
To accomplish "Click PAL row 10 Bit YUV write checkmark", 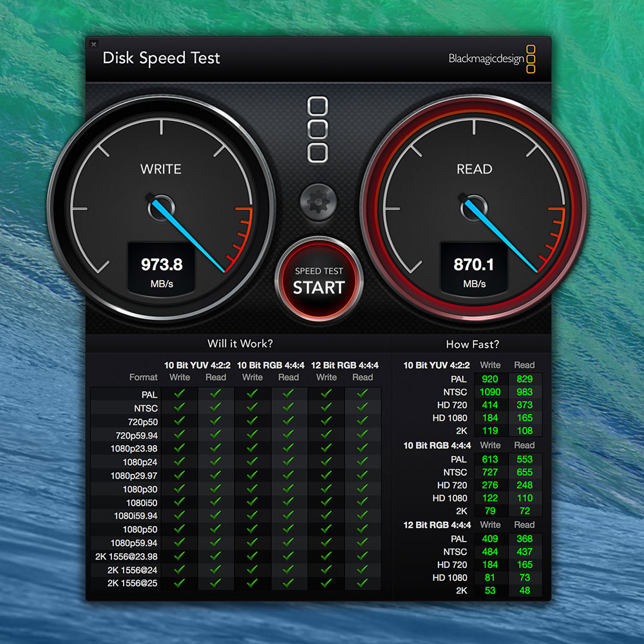I will click(x=180, y=393).
